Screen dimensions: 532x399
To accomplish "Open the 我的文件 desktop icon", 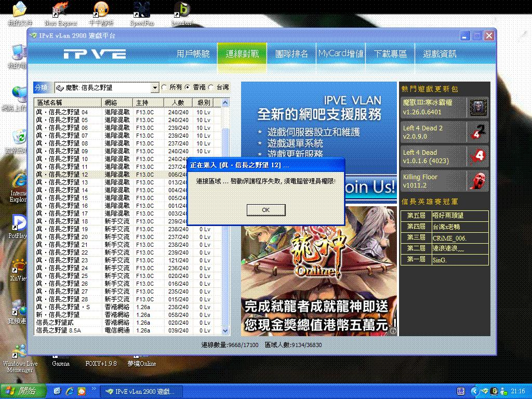I will 20,14.
